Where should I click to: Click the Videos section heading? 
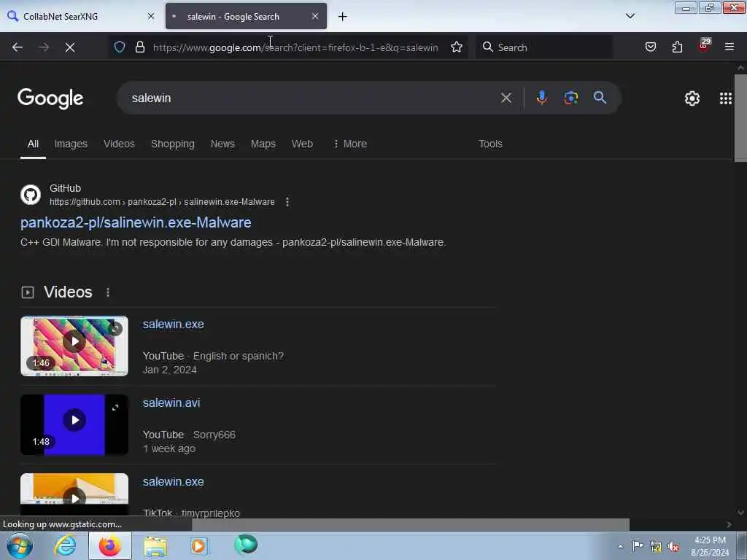[68, 292]
